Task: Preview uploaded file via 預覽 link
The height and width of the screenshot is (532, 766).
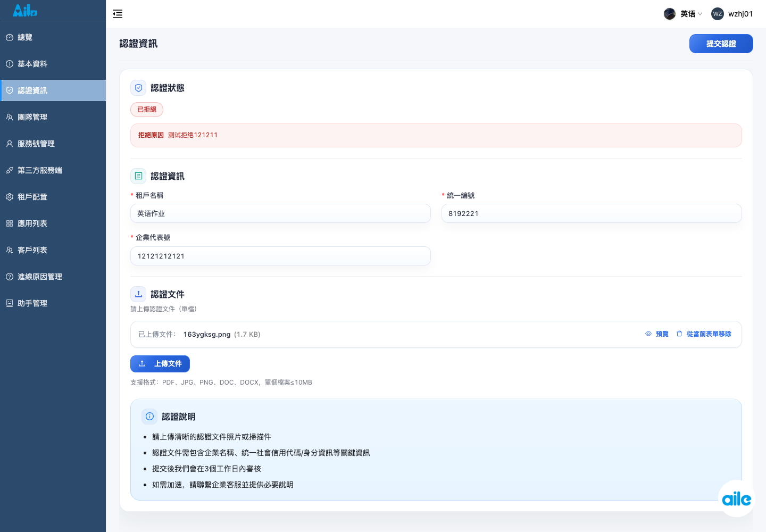Action: 657,334
